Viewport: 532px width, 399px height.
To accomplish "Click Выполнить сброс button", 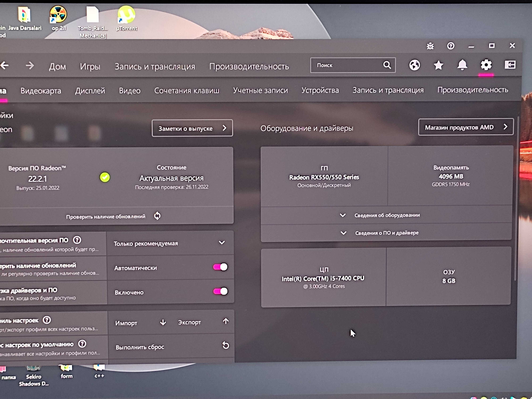I will pos(140,347).
